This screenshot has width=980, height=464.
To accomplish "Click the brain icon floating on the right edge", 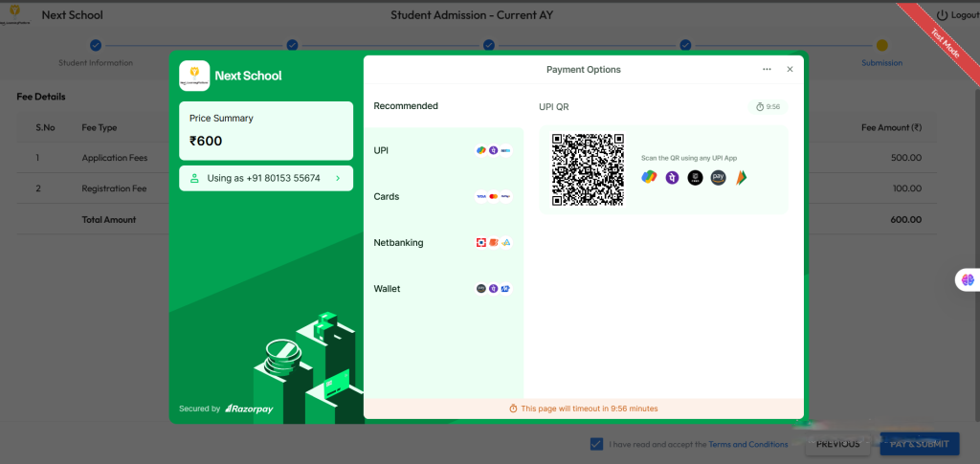I will (969, 279).
